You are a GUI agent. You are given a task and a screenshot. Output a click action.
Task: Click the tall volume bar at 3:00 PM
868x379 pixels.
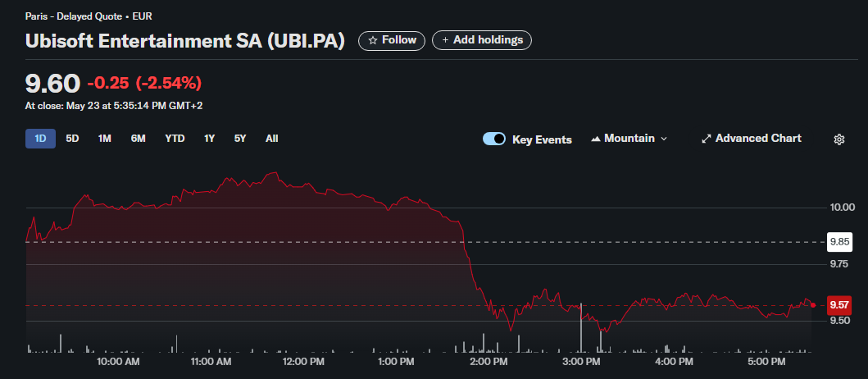581,327
